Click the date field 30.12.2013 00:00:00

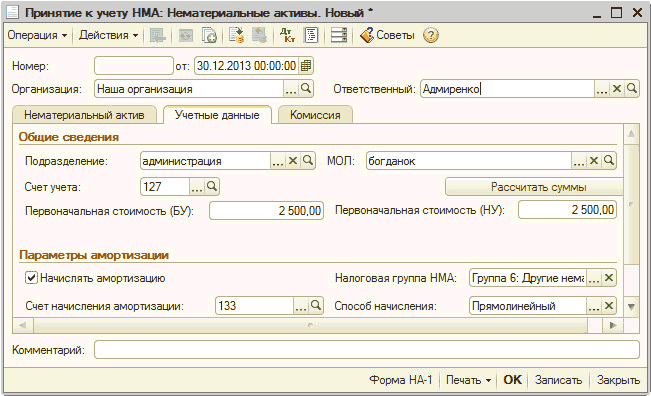coord(246,66)
